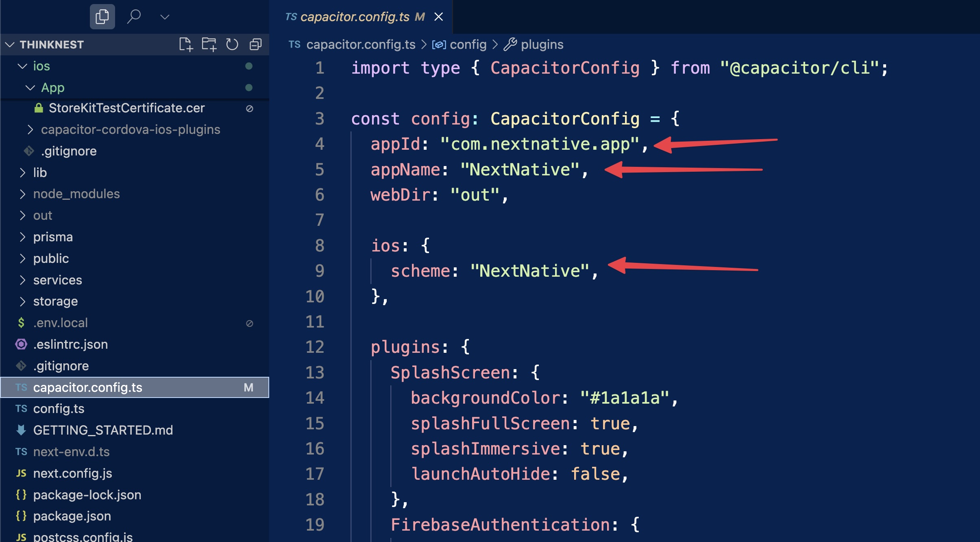Close the capacitor.config.ts tab
980x542 pixels.
(x=438, y=17)
